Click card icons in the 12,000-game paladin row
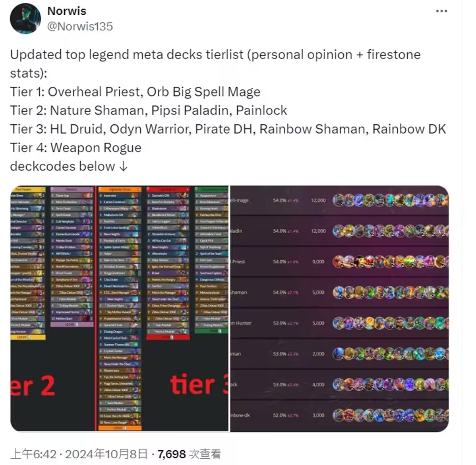The height and width of the screenshot is (465, 476). tap(391, 231)
